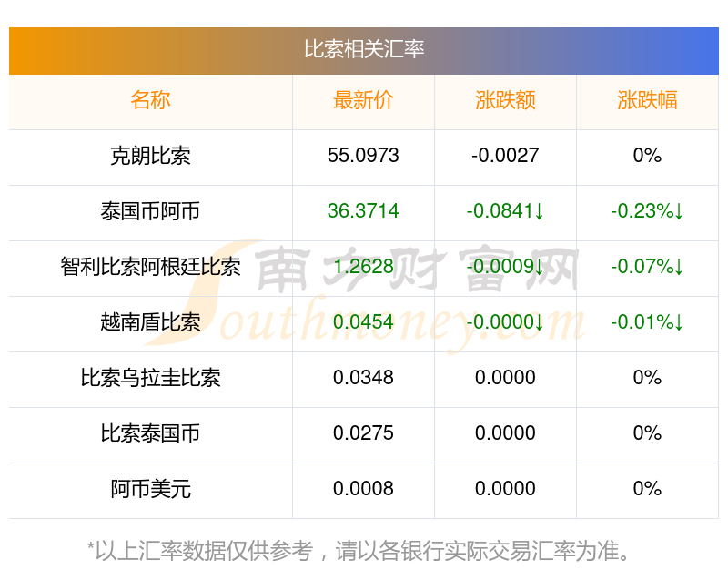Click the change value -0.0000↓
The width and height of the screenshot is (728, 580).
click(x=505, y=322)
